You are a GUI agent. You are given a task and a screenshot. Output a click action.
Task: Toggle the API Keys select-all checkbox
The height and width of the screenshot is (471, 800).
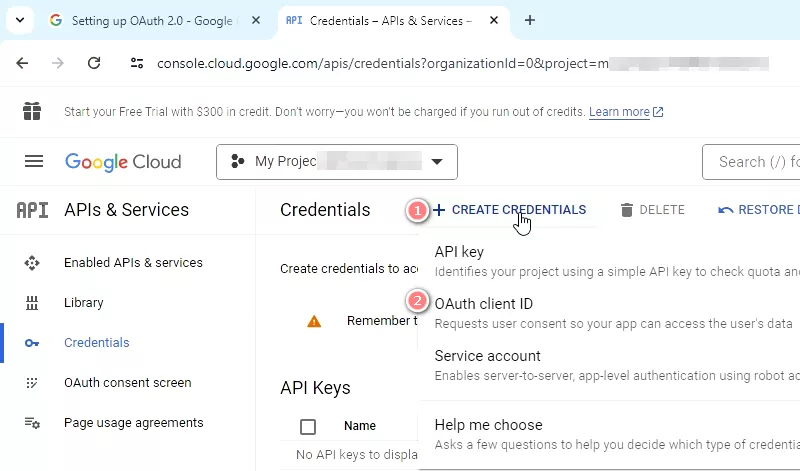pyautogui.click(x=308, y=426)
